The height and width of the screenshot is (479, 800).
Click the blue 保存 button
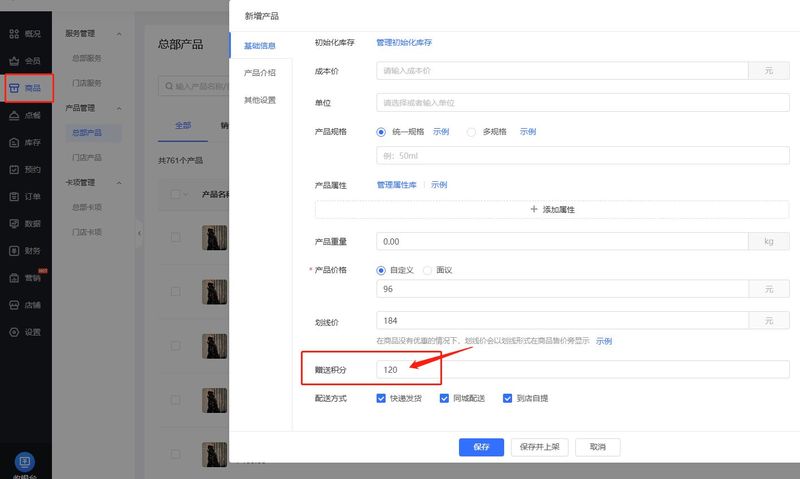(481, 447)
